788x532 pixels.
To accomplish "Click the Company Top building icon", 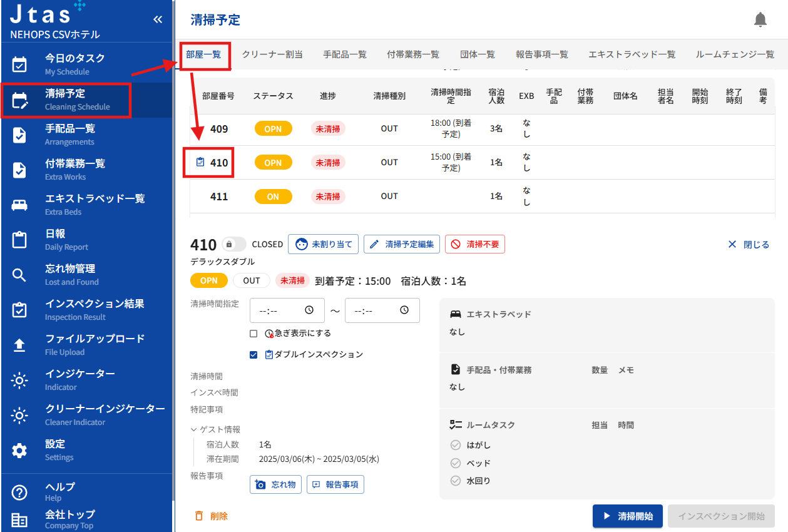I will [19, 519].
